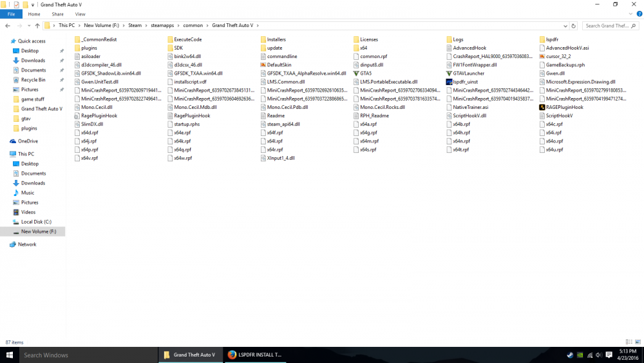This screenshot has height=363, width=644.
Task: Select the GTA5 executable icon
Action: [356, 73]
